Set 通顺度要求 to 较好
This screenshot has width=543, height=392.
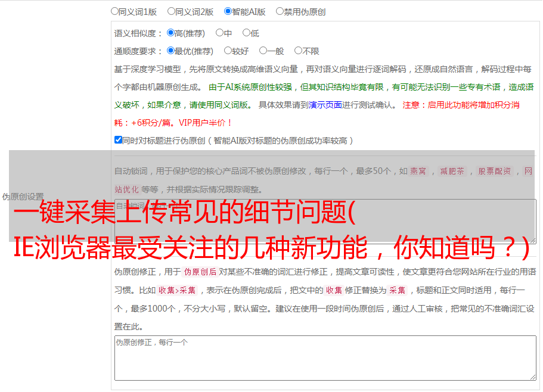(x=228, y=51)
